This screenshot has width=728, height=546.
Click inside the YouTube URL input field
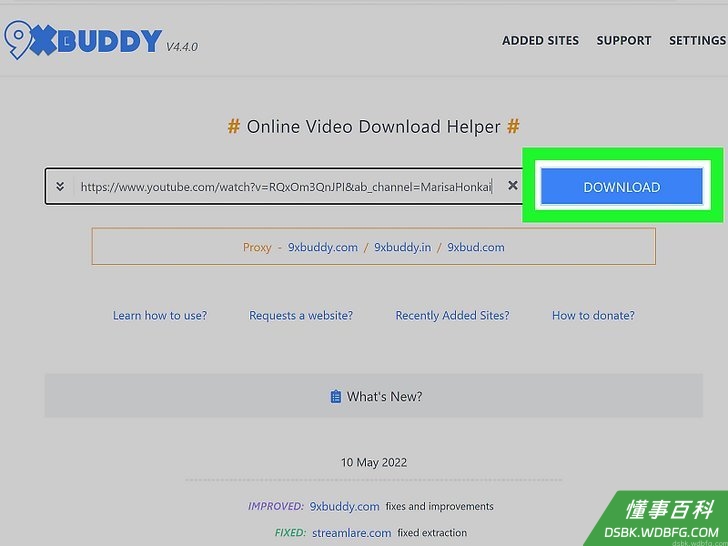(286, 187)
